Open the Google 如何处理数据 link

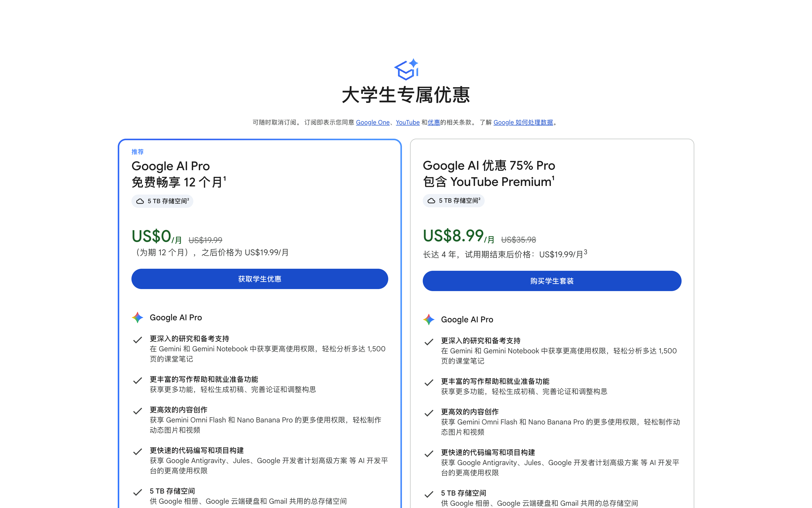(x=523, y=122)
